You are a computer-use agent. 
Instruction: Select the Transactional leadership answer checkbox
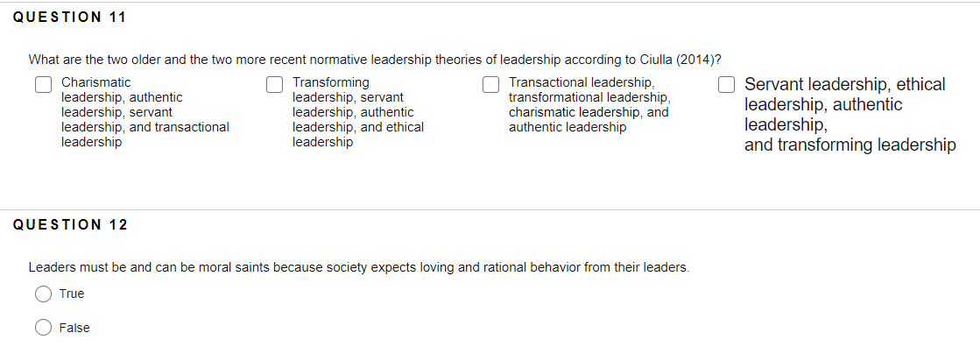(490, 84)
